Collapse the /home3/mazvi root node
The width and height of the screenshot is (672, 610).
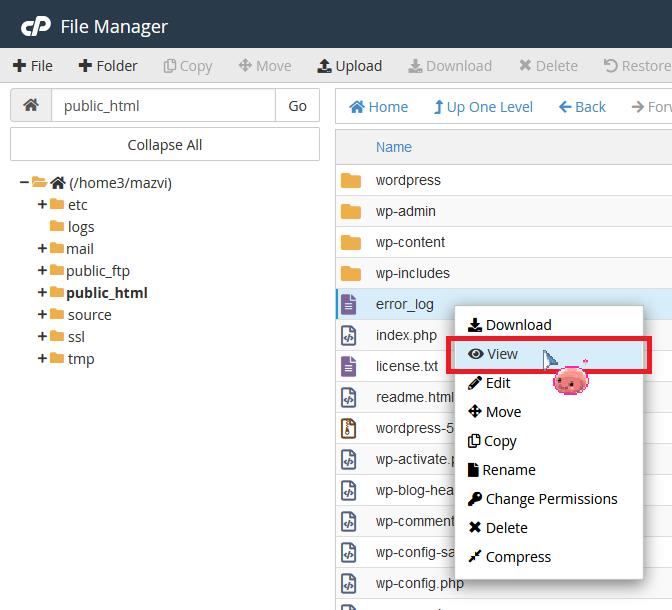click(24, 183)
